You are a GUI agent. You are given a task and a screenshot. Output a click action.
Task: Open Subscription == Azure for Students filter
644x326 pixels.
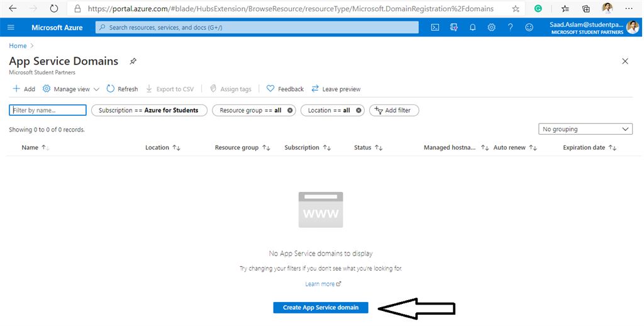149,110
